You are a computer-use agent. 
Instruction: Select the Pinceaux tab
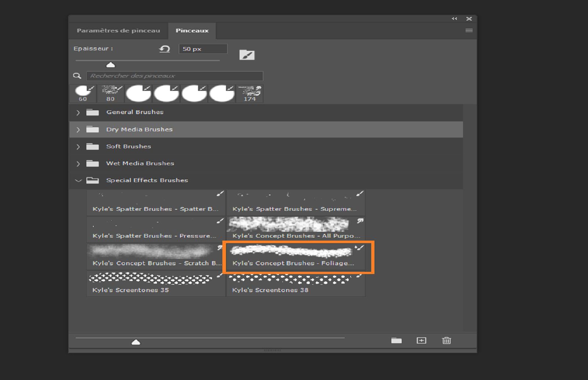[x=192, y=31]
